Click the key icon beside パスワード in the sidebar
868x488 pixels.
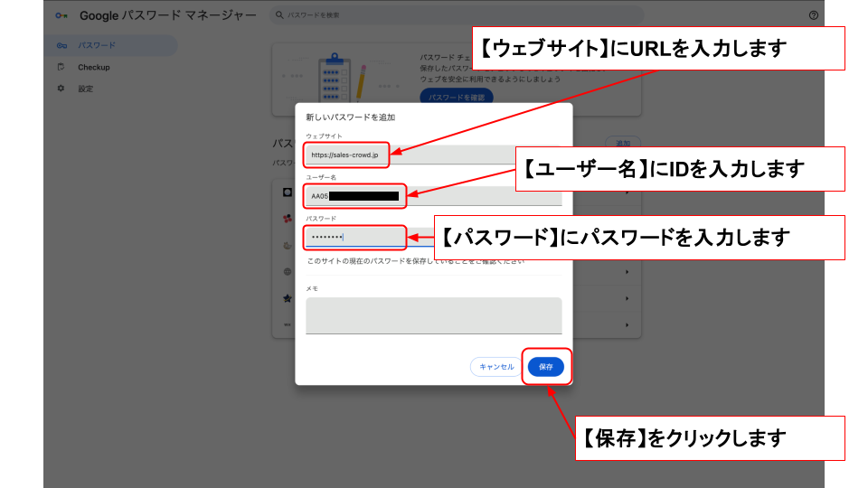tap(61, 45)
